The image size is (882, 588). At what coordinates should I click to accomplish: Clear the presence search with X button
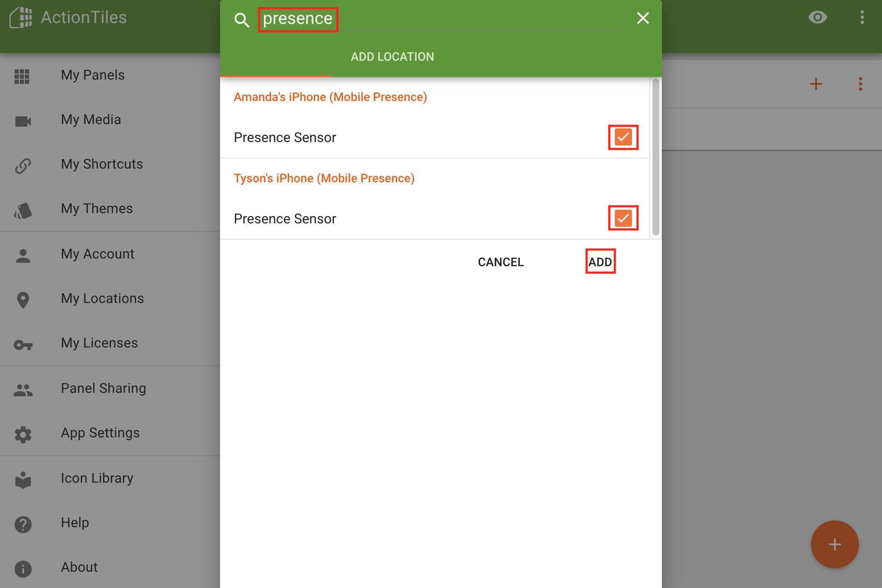click(x=643, y=18)
